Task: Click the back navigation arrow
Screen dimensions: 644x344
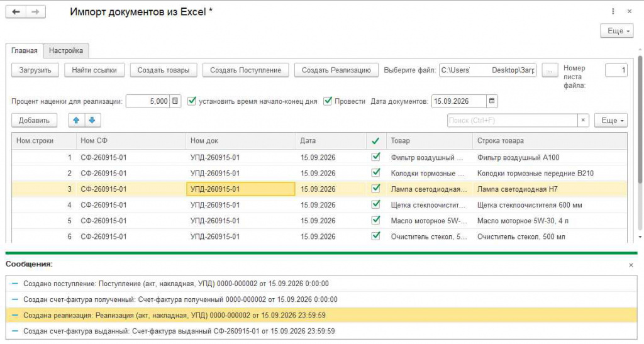Action: (x=16, y=11)
